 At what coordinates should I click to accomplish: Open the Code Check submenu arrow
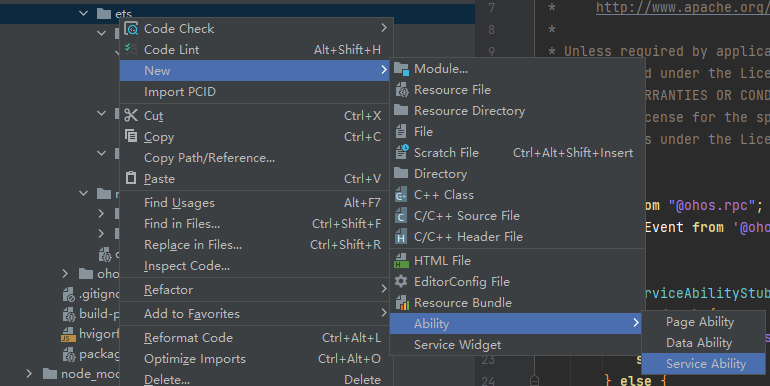pos(384,28)
